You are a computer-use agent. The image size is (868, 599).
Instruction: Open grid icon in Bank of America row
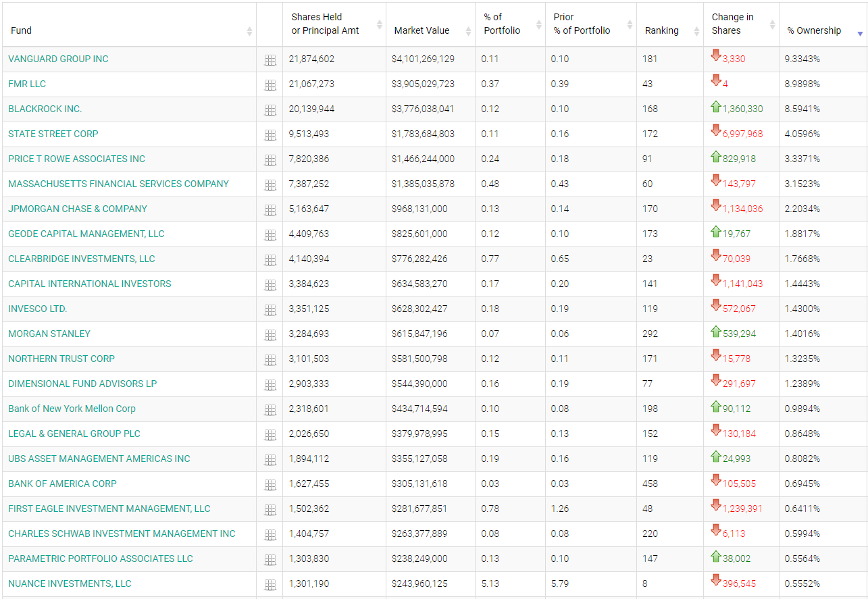coord(270,485)
